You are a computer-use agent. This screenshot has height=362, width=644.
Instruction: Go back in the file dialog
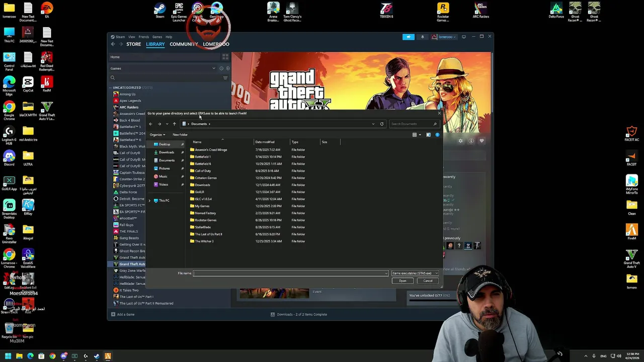click(150, 124)
